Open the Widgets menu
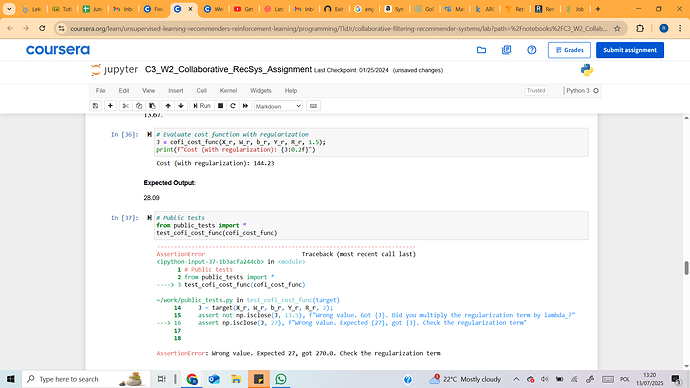 261,91
